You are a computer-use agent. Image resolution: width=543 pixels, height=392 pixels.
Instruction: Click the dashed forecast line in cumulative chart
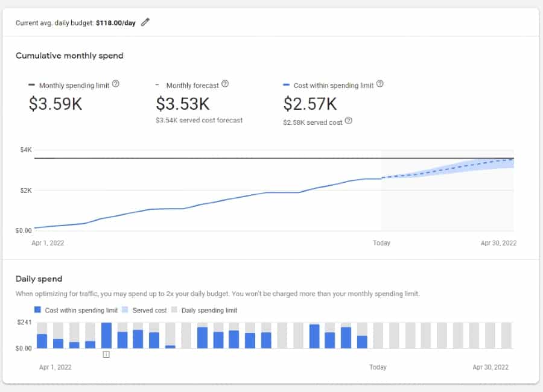(x=448, y=169)
